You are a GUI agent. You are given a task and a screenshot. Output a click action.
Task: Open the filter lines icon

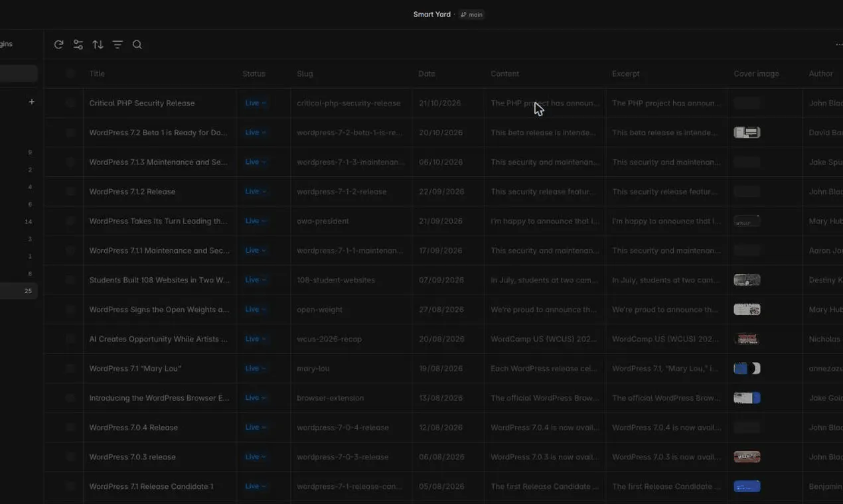point(117,44)
